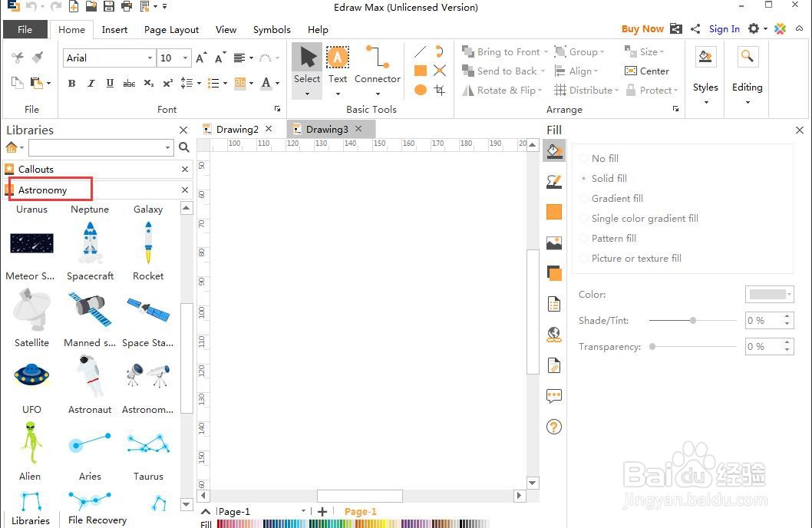
Task: Open the hyperlink globe icon in sidebar
Action: (554, 335)
